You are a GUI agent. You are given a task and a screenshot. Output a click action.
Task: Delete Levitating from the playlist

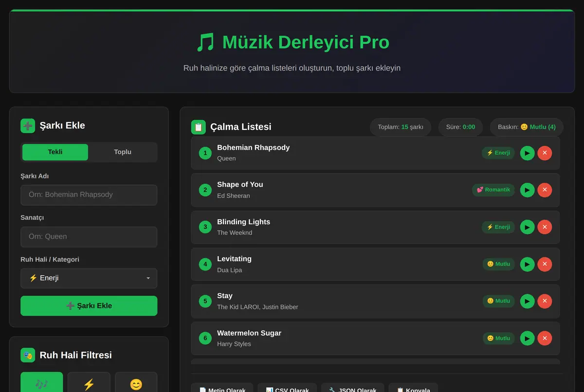click(x=545, y=264)
